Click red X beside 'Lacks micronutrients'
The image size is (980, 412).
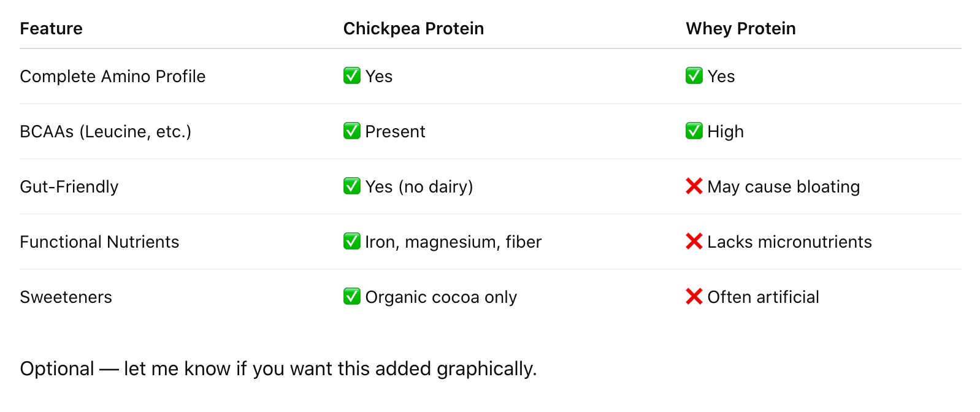694,241
